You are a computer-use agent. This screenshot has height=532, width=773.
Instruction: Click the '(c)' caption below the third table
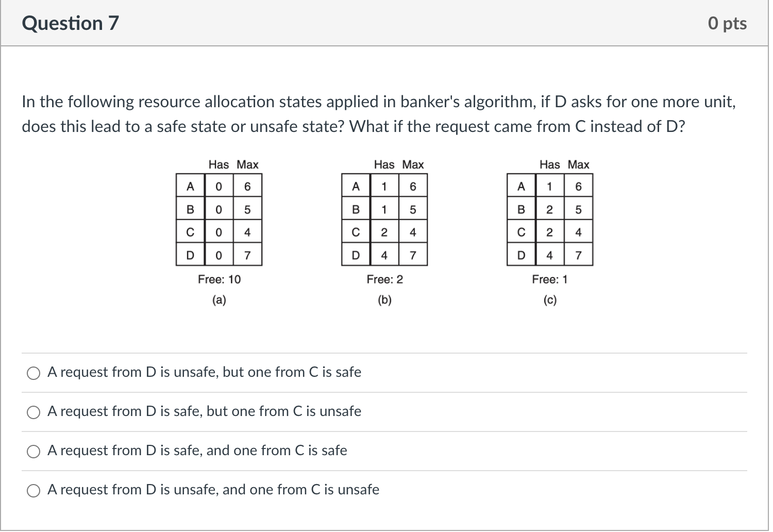tap(550, 300)
